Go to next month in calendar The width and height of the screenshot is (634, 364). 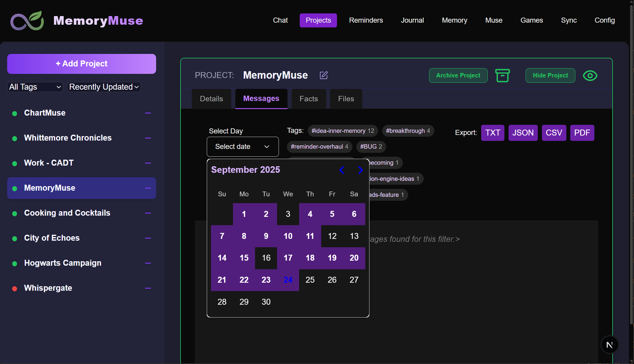click(x=360, y=170)
